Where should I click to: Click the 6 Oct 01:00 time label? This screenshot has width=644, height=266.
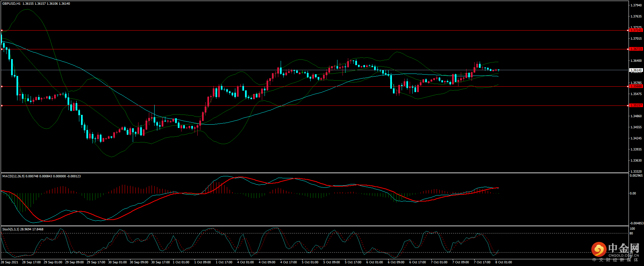tap(375, 262)
